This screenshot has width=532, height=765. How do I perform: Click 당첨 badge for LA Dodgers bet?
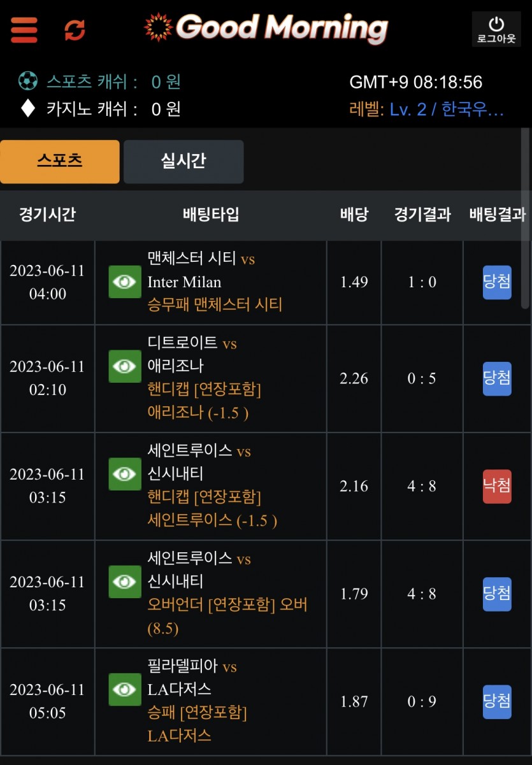click(x=497, y=701)
